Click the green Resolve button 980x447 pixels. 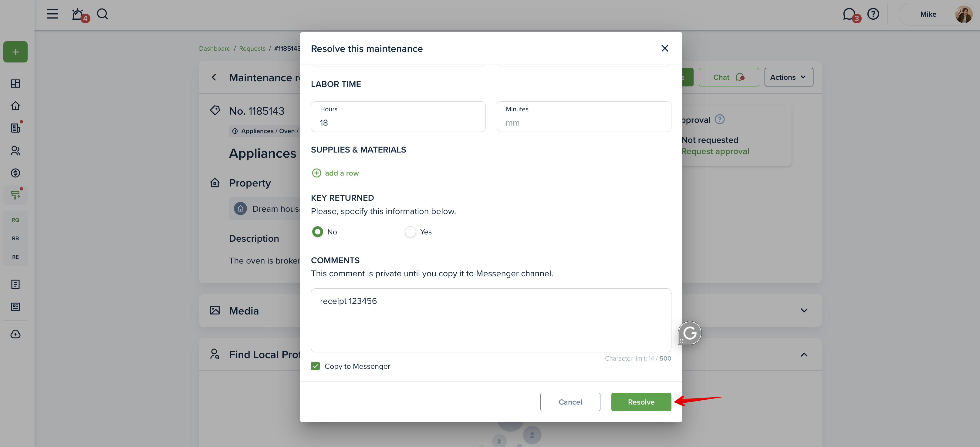pyautogui.click(x=641, y=402)
